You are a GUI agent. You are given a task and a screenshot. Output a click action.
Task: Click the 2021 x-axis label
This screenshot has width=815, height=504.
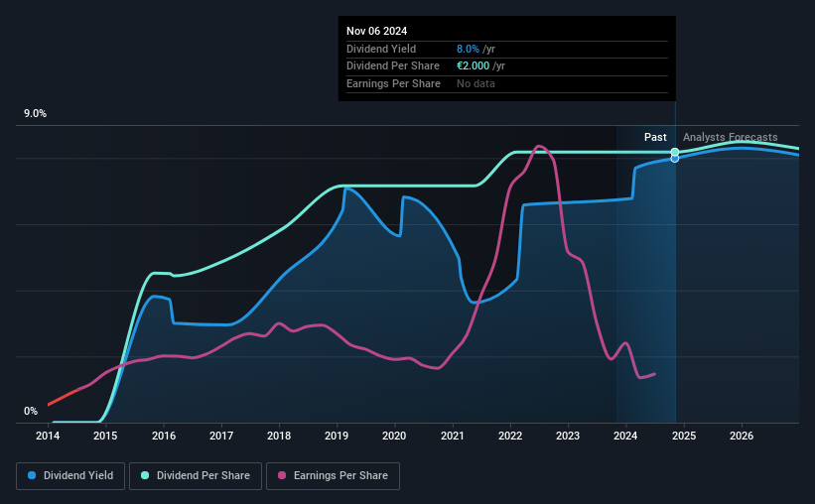coord(453,436)
